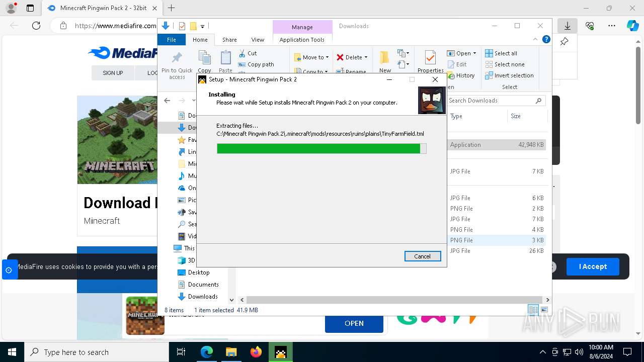644x362 pixels.
Task: Switch Explorer to large icons view
Action: pos(544,310)
